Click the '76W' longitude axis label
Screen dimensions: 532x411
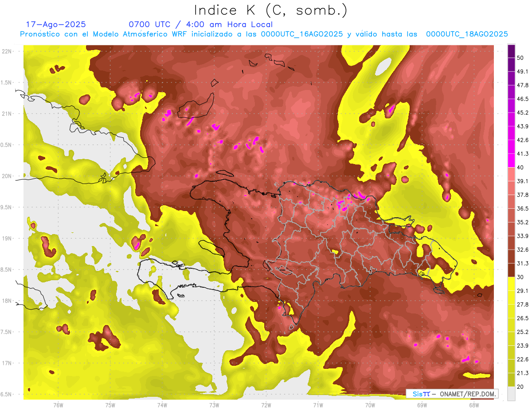coord(58,405)
